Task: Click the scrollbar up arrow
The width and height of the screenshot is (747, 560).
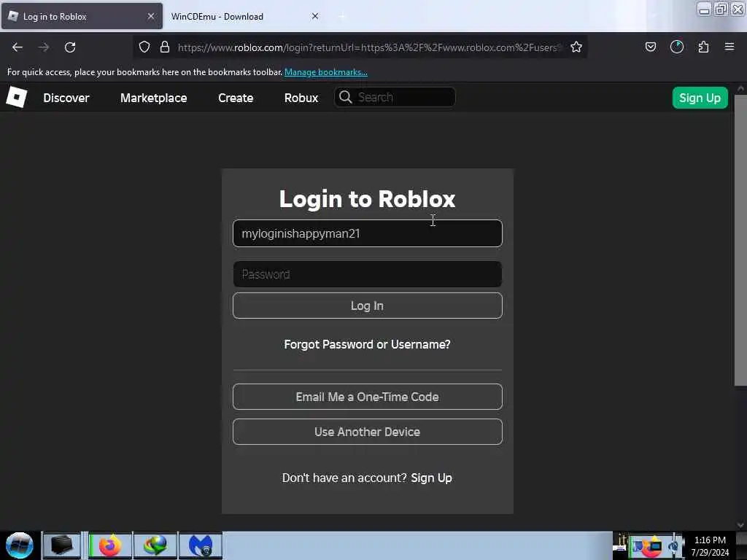Action: pos(740,89)
